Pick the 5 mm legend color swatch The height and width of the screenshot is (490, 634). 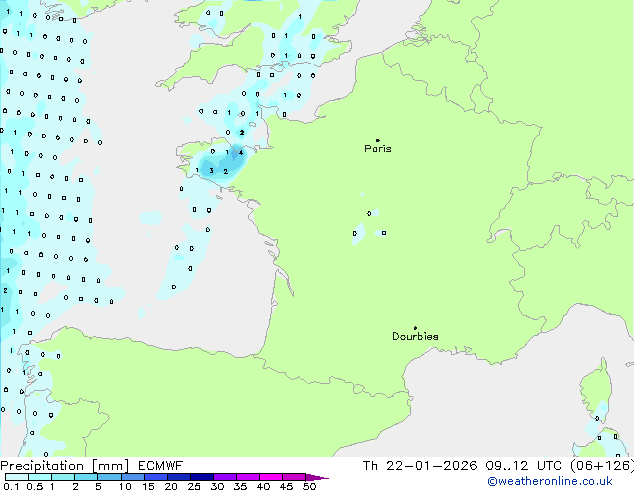point(109,477)
